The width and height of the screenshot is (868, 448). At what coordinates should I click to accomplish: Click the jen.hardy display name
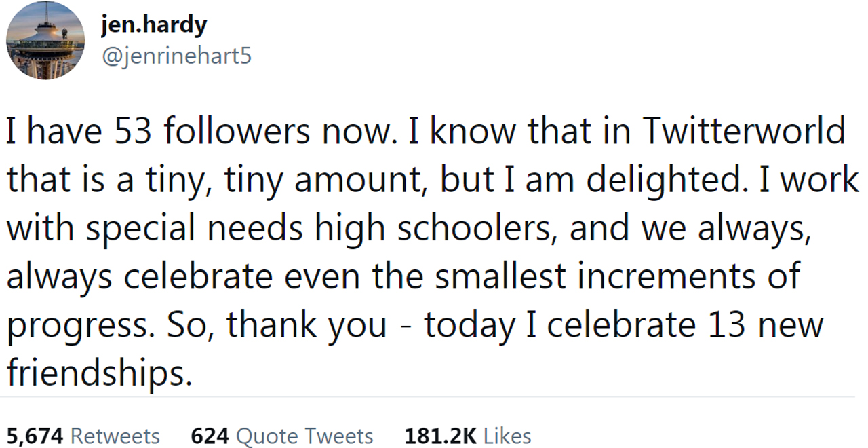(x=153, y=26)
